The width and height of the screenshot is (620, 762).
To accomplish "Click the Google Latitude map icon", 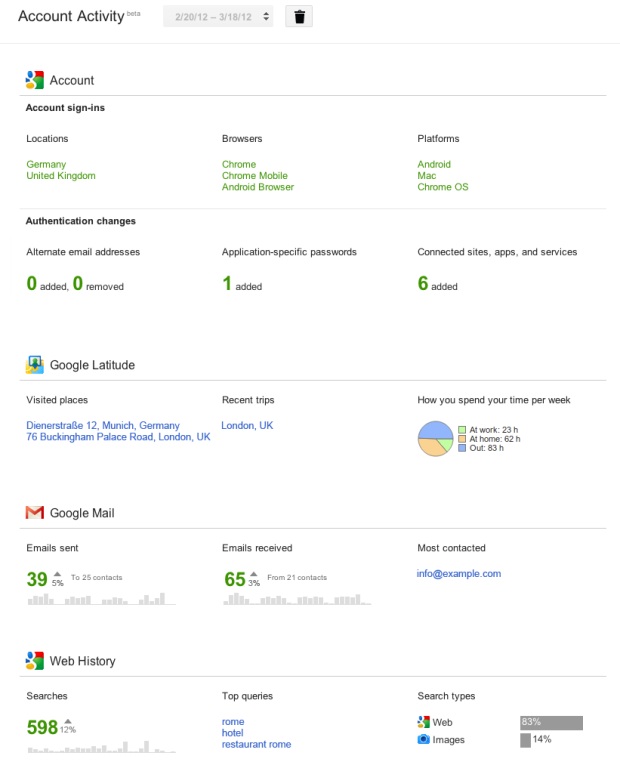I will tap(34, 364).
